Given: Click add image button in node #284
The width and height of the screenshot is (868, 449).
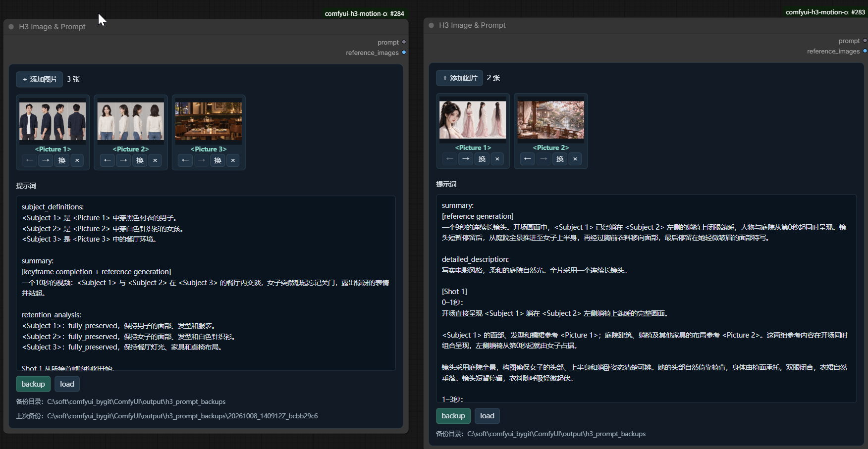Looking at the screenshot, I should point(40,79).
